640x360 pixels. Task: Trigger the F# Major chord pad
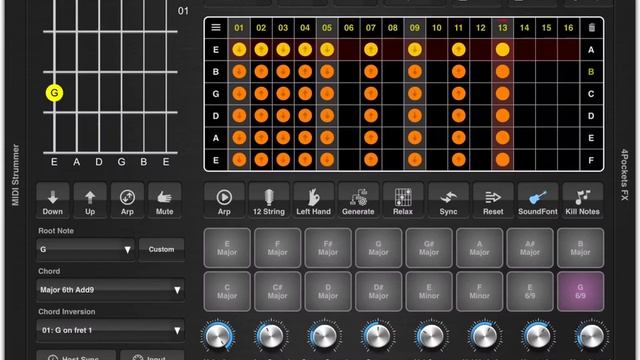point(328,248)
